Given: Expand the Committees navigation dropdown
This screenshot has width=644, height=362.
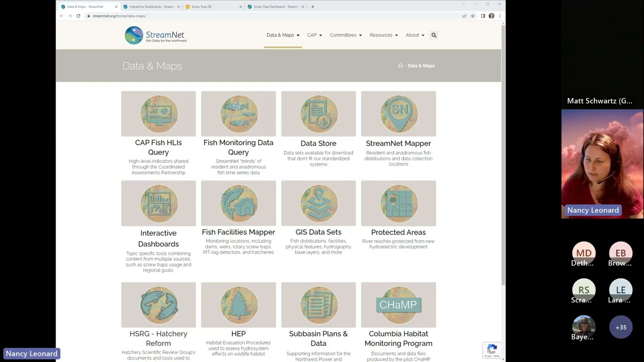Looking at the screenshot, I should click(x=346, y=35).
